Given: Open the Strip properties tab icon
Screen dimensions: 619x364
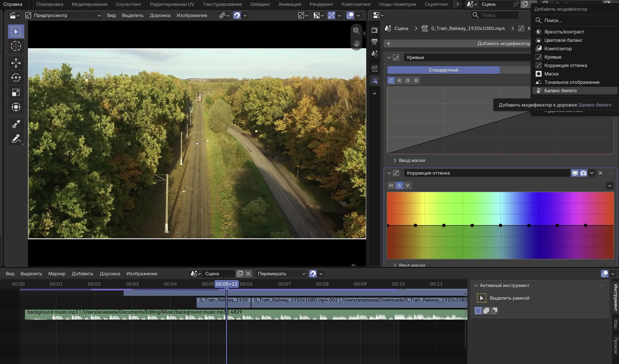Looking at the screenshot, I should click(375, 69).
